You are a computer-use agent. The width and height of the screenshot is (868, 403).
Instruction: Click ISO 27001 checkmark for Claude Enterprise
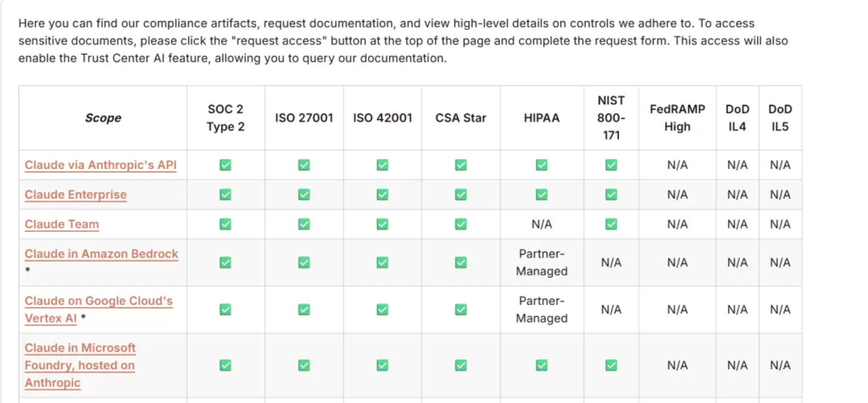[304, 194]
